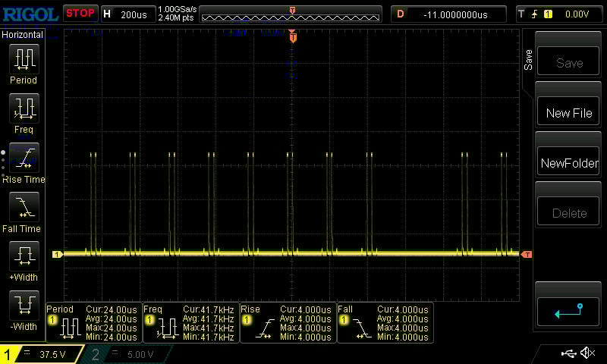This screenshot has width=607, height=364.
Task: Click the red STOP run status indicator
Action: click(80, 14)
